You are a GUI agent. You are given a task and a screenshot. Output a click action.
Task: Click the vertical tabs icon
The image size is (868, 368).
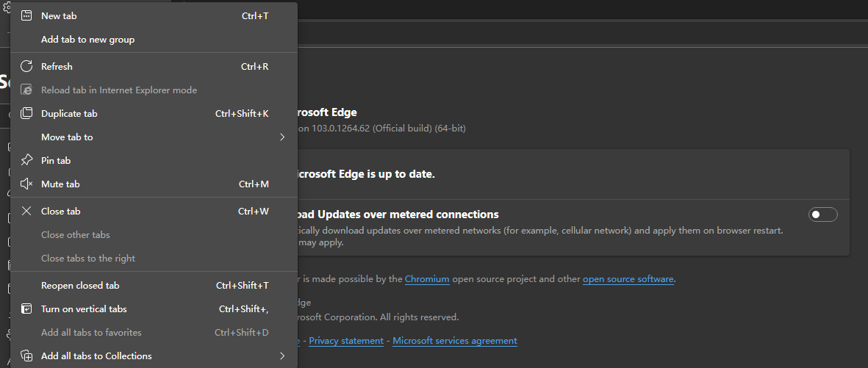coord(26,309)
